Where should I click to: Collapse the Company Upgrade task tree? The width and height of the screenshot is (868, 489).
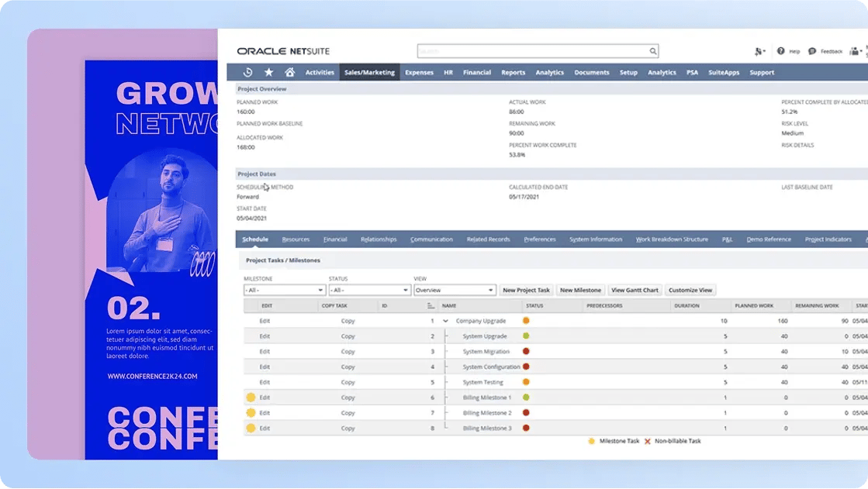(445, 321)
